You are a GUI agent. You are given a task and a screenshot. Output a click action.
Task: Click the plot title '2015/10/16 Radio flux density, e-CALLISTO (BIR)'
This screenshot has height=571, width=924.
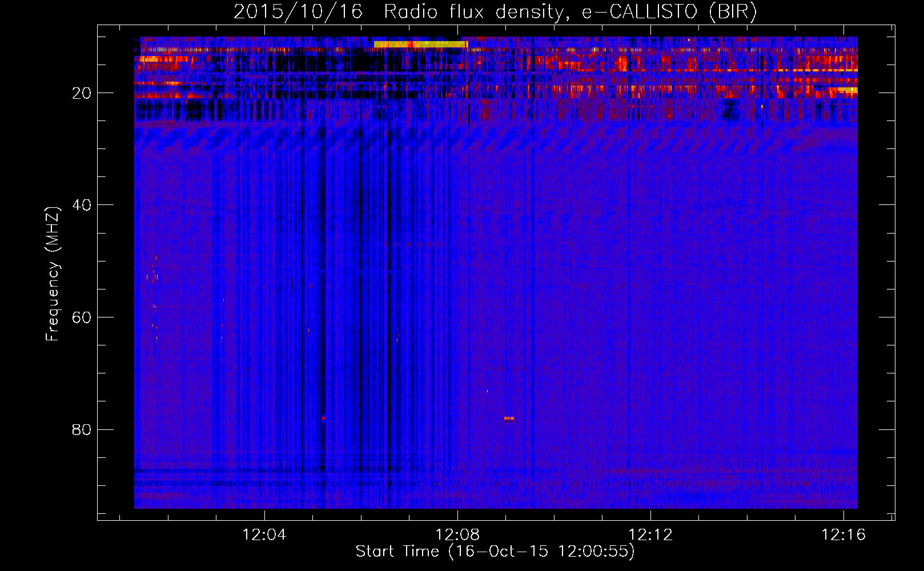coord(495,11)
